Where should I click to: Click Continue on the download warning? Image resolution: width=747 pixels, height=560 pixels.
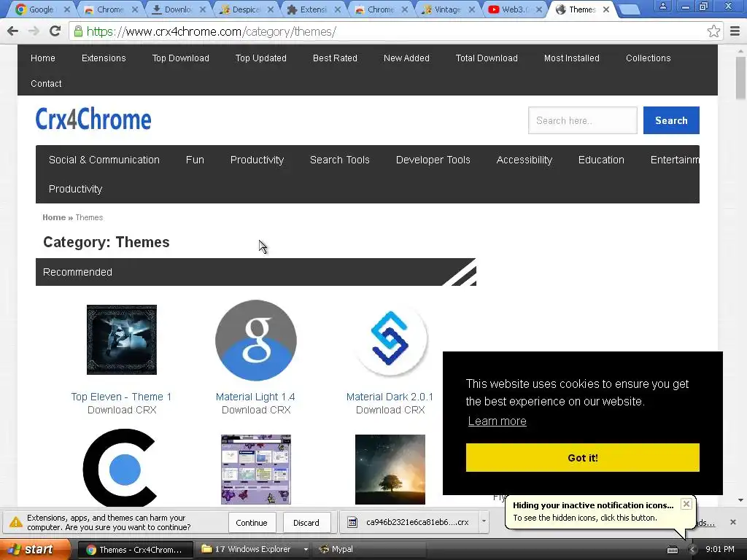click(252, 522)
